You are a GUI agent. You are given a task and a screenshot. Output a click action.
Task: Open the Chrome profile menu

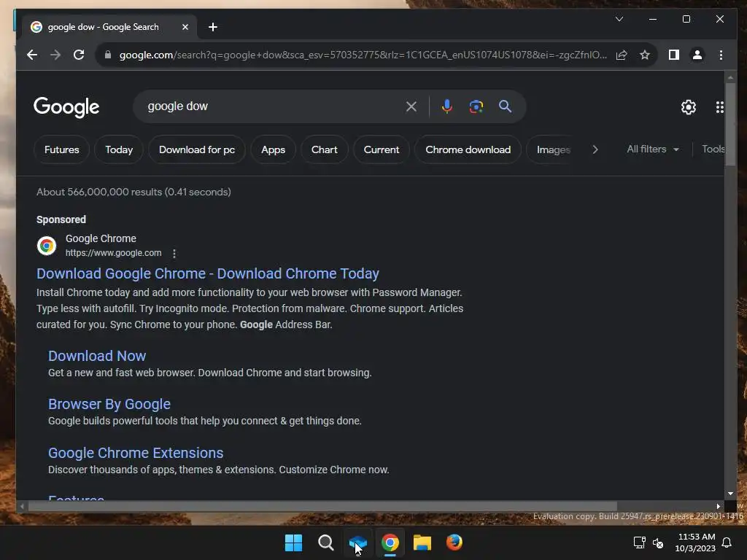[697, 55]
